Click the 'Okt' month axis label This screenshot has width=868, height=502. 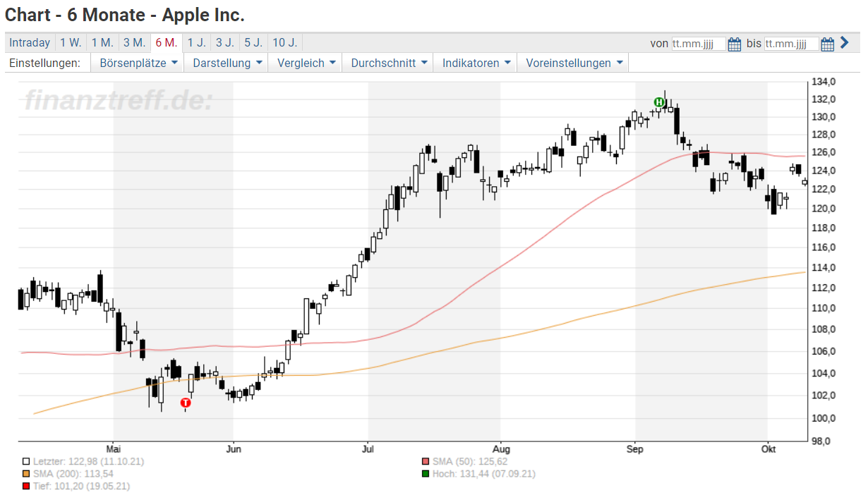coord(767,448)
